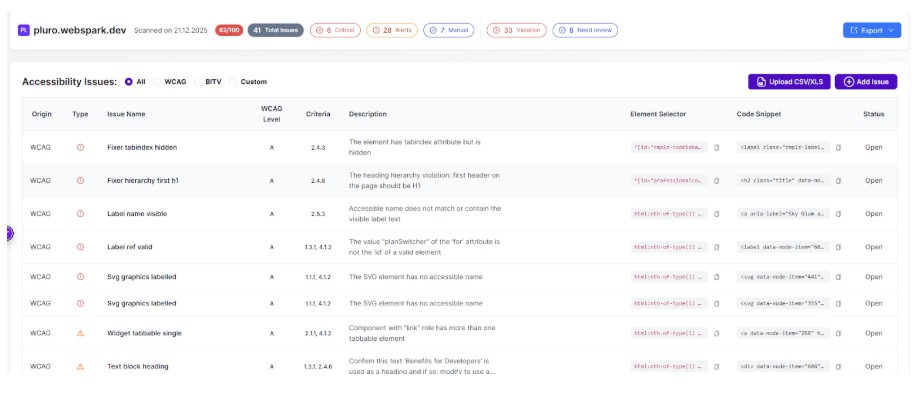
Task: Copy element selector of Fixer hierarchy first h1 row
Action: pos(717,181)
